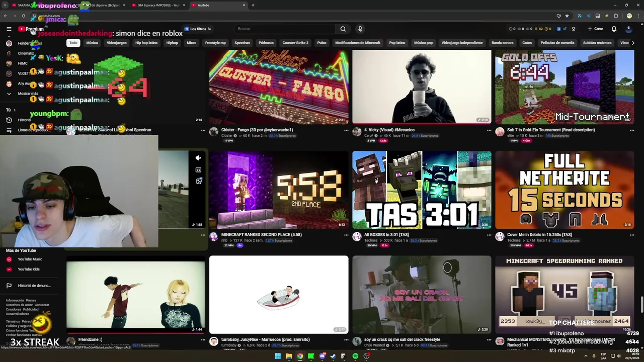Select the Gatos filter chip
The height and width of the screenshot is (362, 644).
[527, 43]
